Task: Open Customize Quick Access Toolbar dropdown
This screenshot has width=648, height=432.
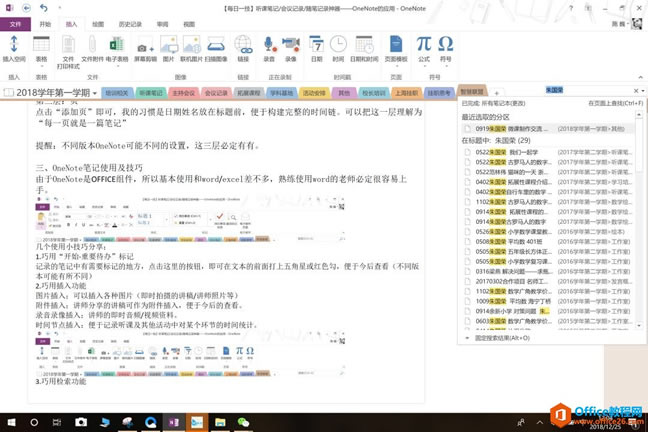Action: coord(60,8)
